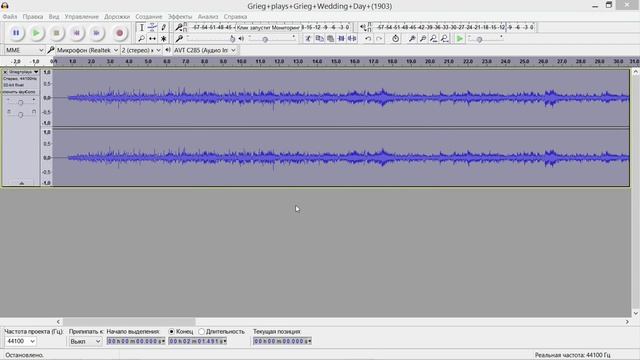Select the Конец radio button

pos(171,331)
